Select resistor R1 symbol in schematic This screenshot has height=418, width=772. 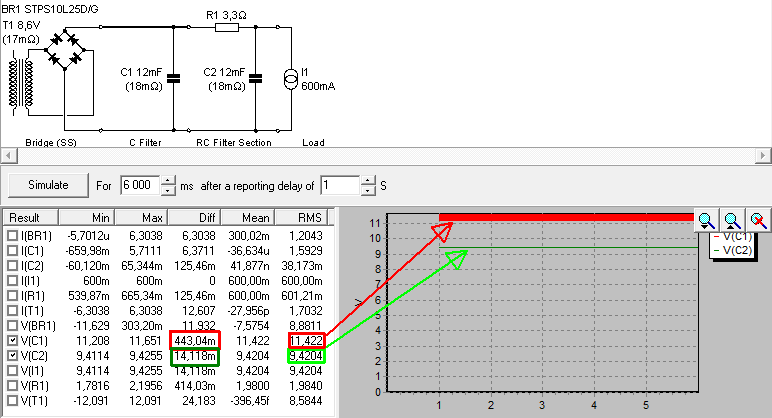coord(227,28)
